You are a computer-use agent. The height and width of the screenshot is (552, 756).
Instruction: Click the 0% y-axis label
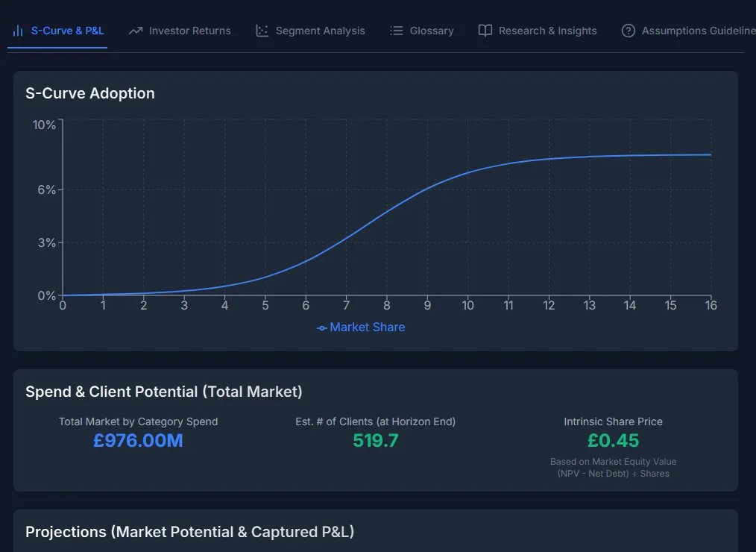pos(47,295)
